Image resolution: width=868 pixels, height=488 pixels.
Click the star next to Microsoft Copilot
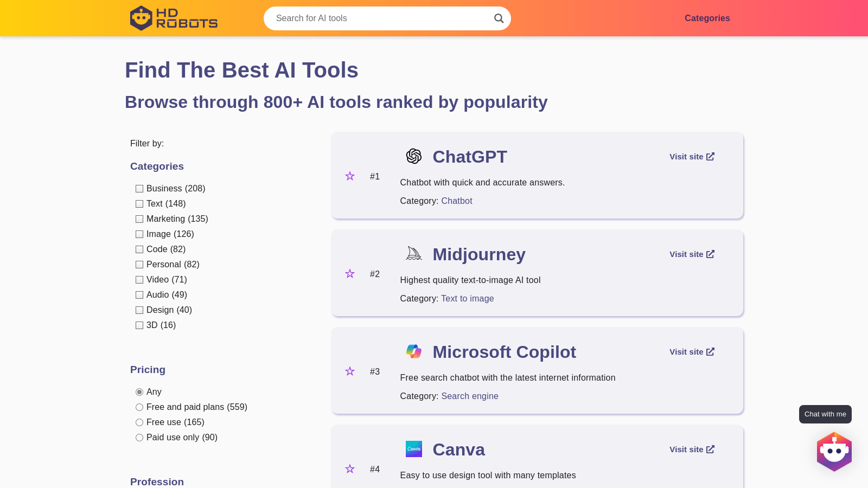(350, 371)
